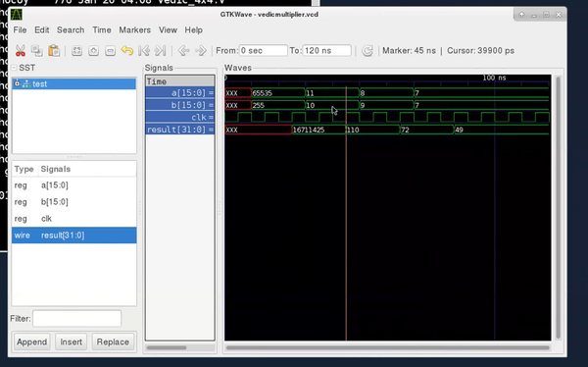Viewport: 588px width, 367px height.
Task: Click the Signals pane horizontal scrollbar
Action: click(x=167, y=347)
